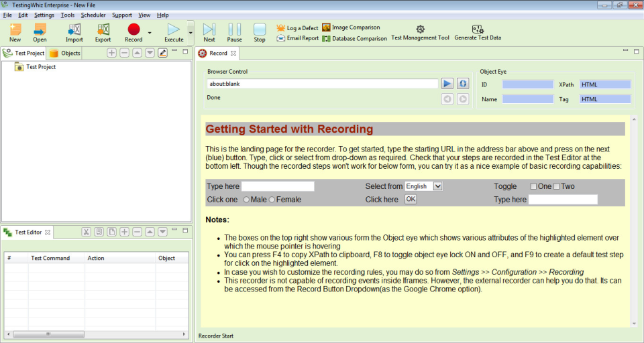This screenshot has height=343, width=644.
Task: Click the New toolbar icon
Action: 15,32
